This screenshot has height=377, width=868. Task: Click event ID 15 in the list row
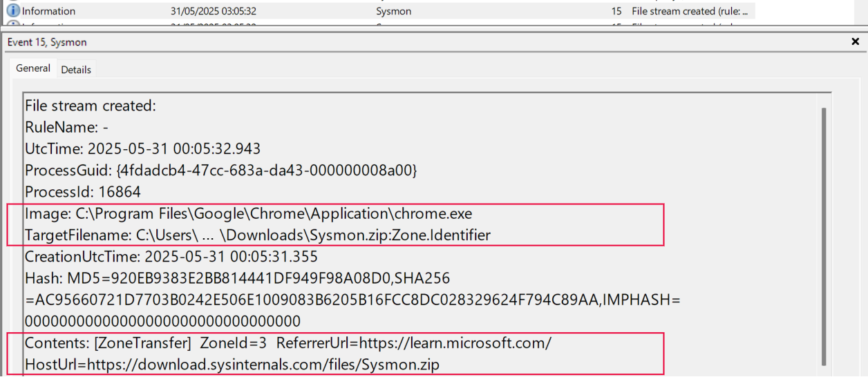pyautogui.click(x=616, y=11)
